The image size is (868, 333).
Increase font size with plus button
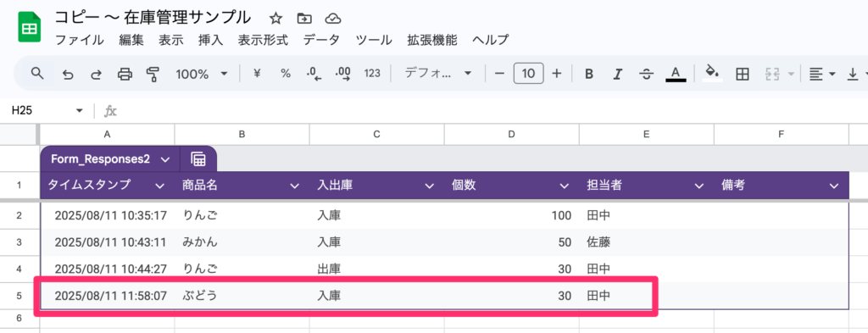[x=557, y=73]
